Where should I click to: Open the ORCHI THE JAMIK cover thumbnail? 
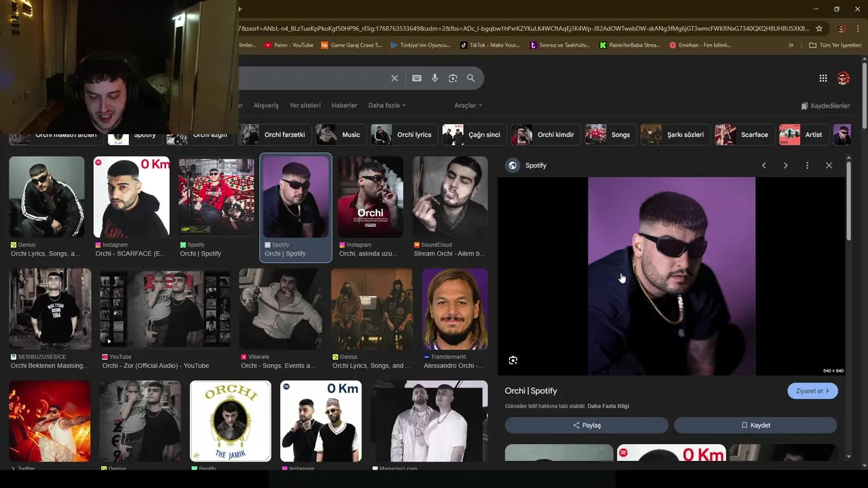point(231,421)
